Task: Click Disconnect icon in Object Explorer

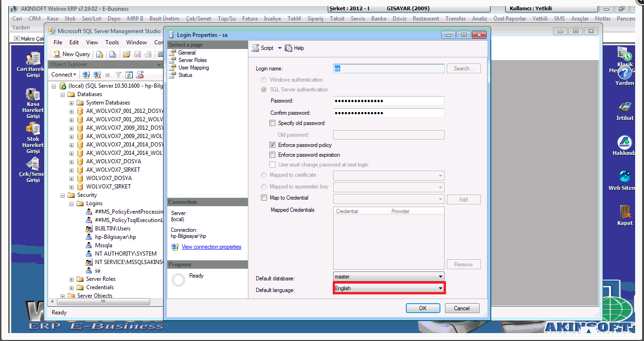Action: tap(97, 75)
